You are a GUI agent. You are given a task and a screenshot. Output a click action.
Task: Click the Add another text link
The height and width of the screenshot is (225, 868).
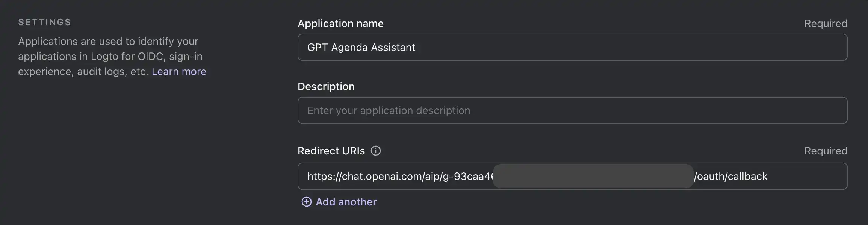tap(346, 202)
